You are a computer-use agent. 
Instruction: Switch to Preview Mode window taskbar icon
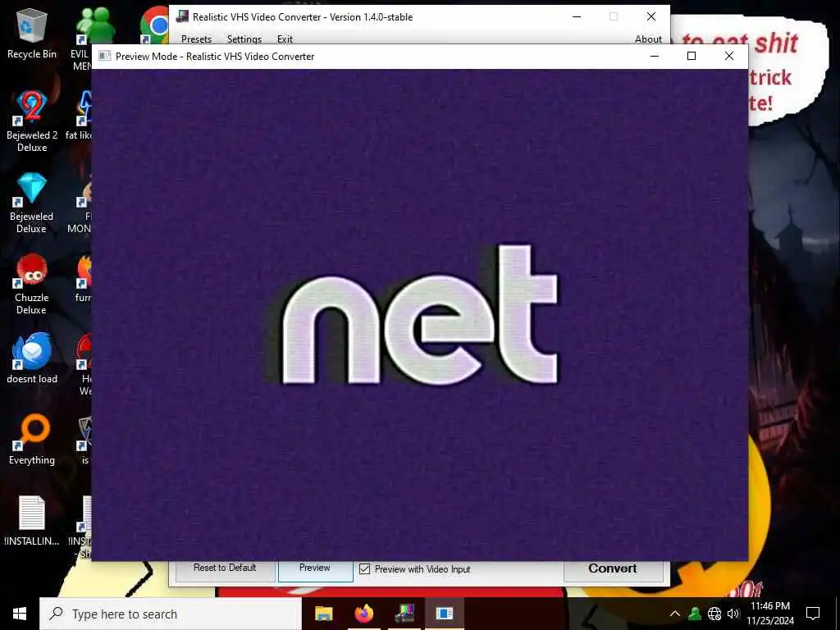[444, 614]
